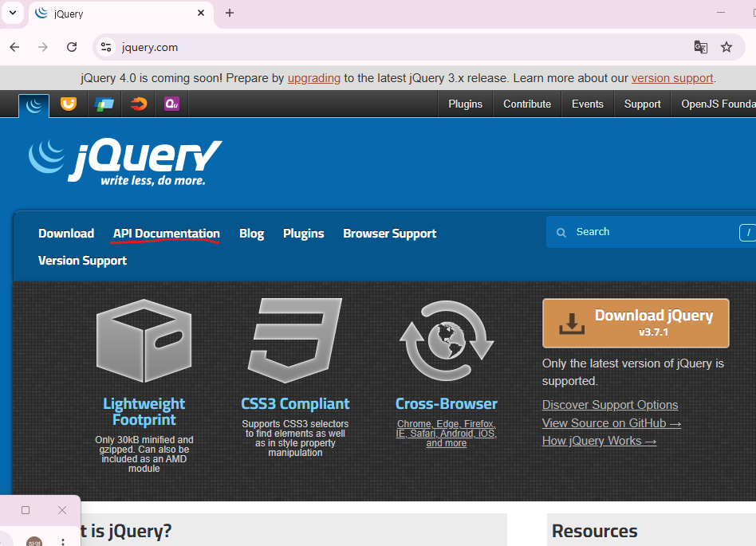Image resolution: width=756 pixels, height=546 pixels.
Task: Click 'Supports CSS3 selectors' description text
Action: pyautogui.click(x=295, y=438)
